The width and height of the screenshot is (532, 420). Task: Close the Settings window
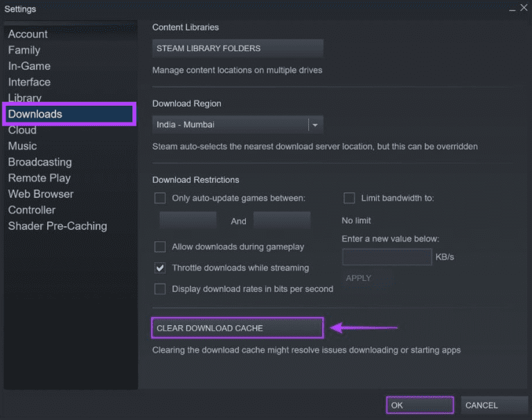[x=524, y=8]
